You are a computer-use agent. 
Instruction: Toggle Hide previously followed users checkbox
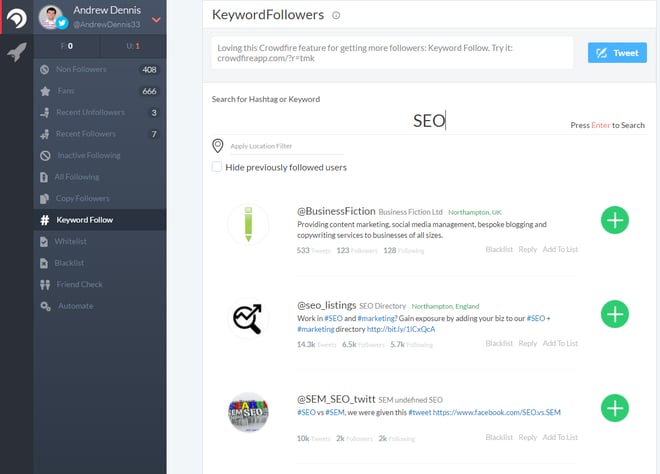point(217,167)
